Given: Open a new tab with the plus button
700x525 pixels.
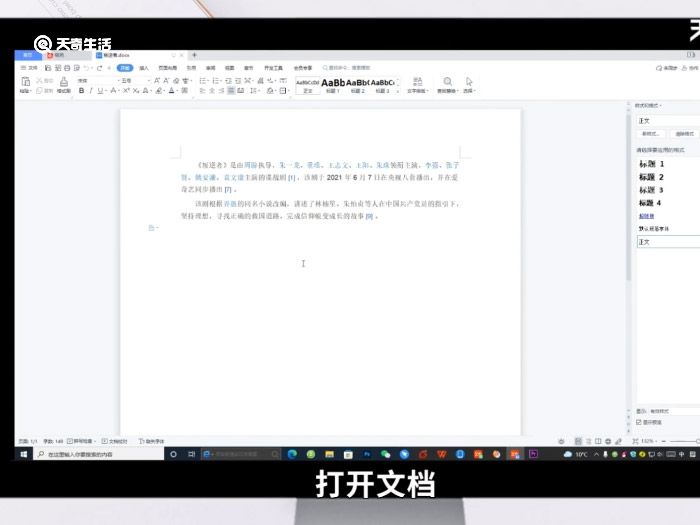Looking at the screenshot, I should click(x=194, y=55).
